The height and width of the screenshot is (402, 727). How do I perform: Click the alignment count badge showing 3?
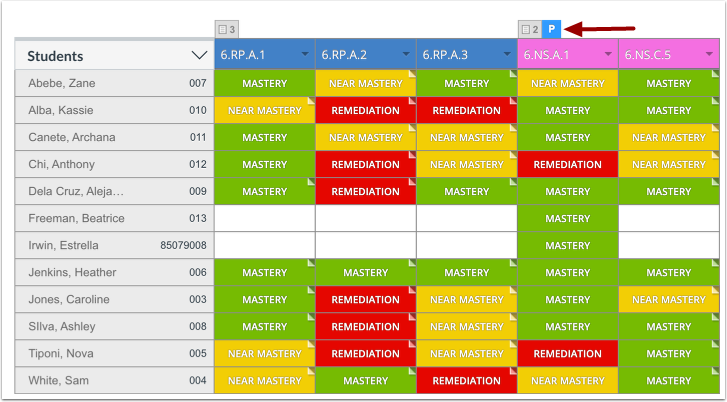point(227,29)
